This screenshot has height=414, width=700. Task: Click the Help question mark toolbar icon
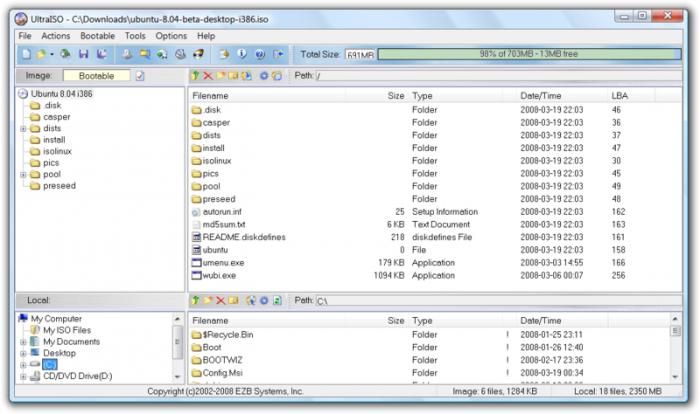click(260, 54)
